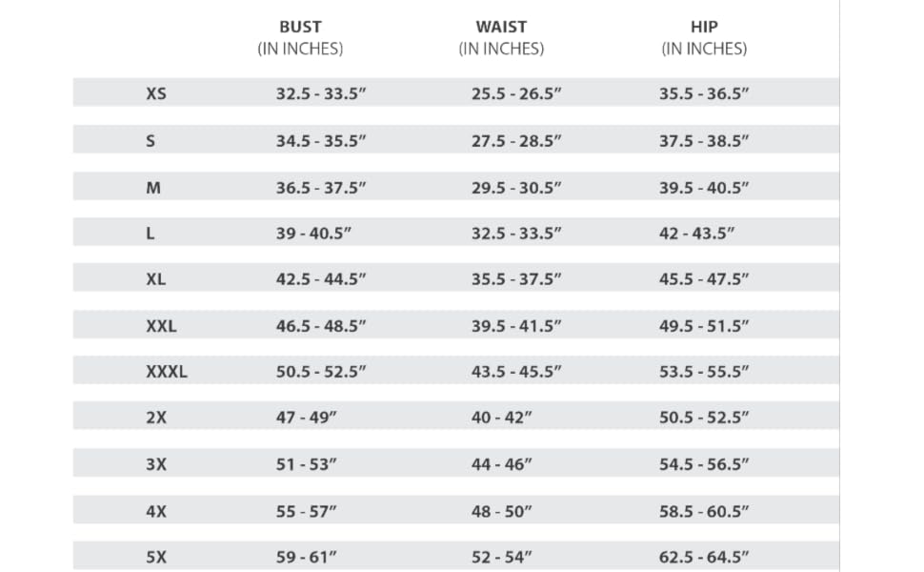Click bust value 39 - 40.5"
This screenshot has width=924, height=572.
(x=313, y=234)
